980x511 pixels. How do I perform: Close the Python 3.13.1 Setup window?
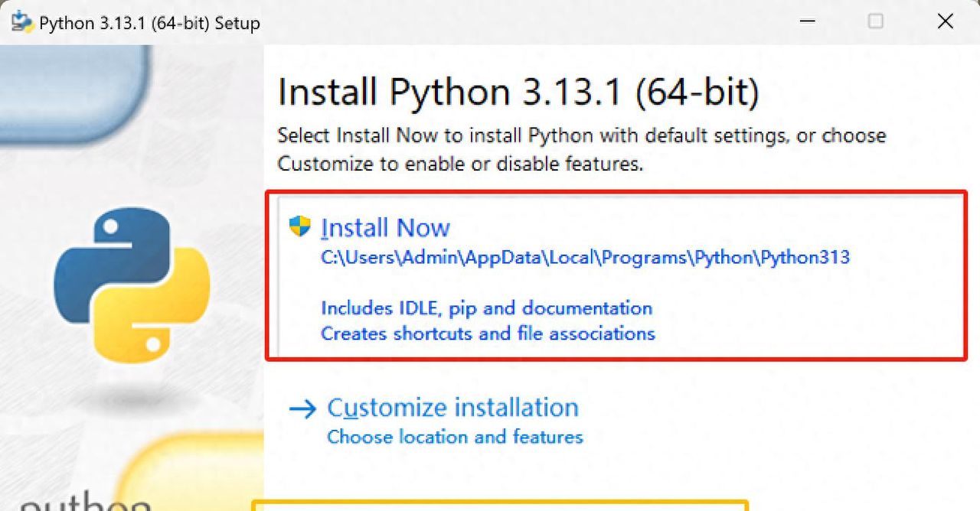(945, 21)
